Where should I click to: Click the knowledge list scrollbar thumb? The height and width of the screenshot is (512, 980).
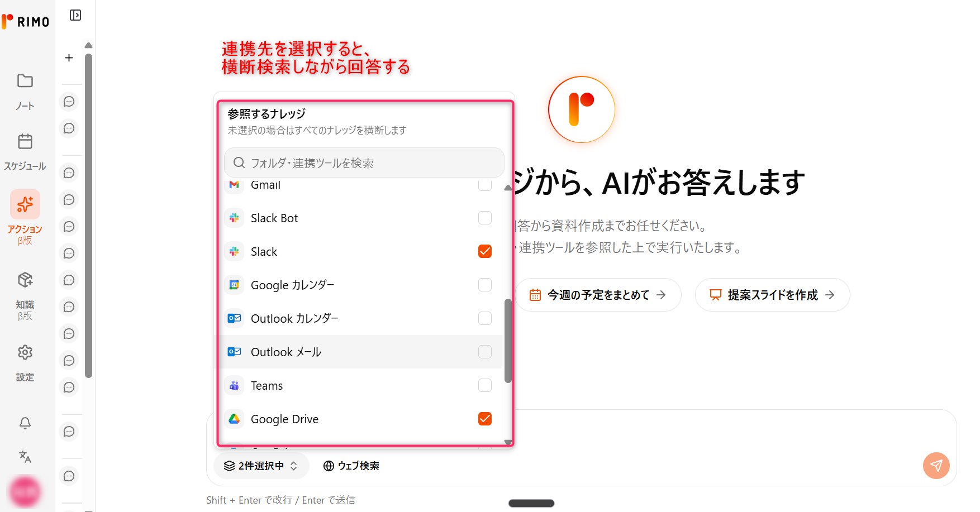point(508,341)
